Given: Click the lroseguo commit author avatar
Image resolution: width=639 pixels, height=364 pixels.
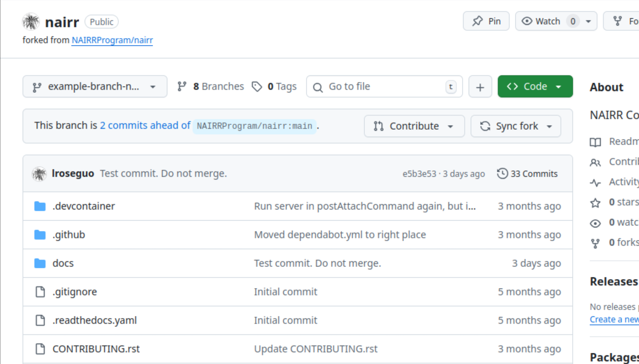Looking at the screenshot, I should [x=39, y=174].
